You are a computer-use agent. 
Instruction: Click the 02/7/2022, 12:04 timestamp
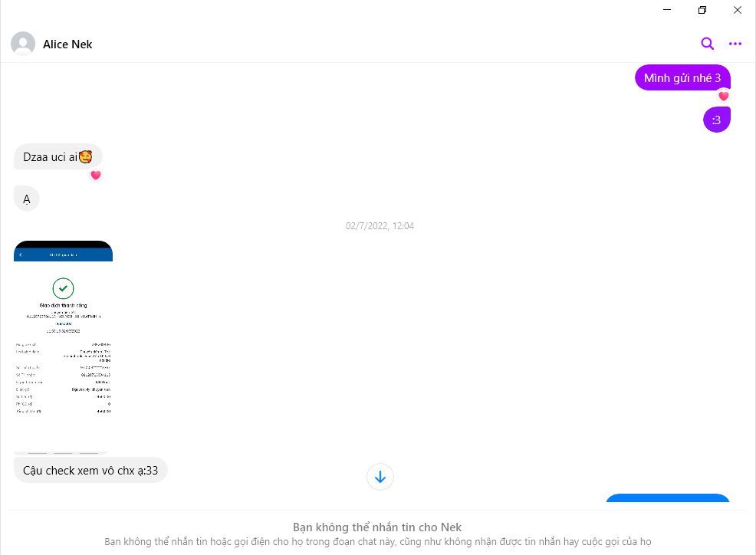point(380,226)
